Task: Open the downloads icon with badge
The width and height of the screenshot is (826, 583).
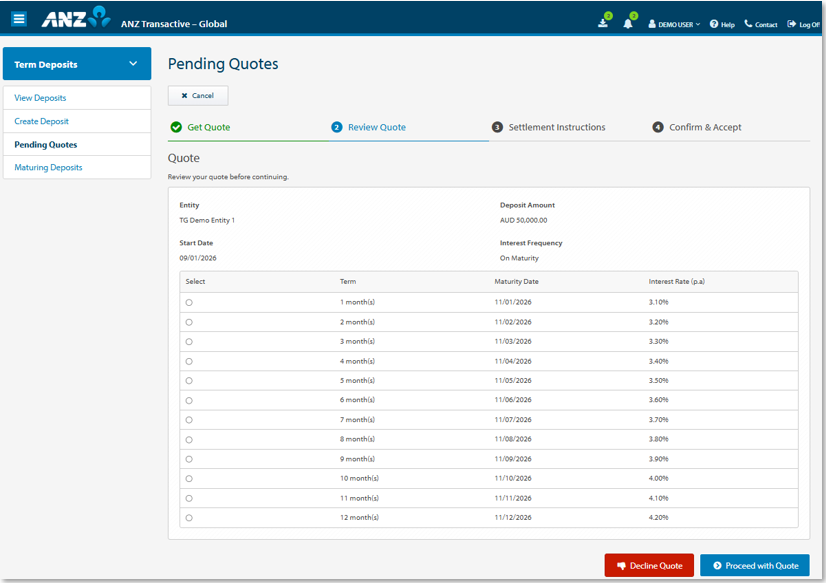Action: 601,23
